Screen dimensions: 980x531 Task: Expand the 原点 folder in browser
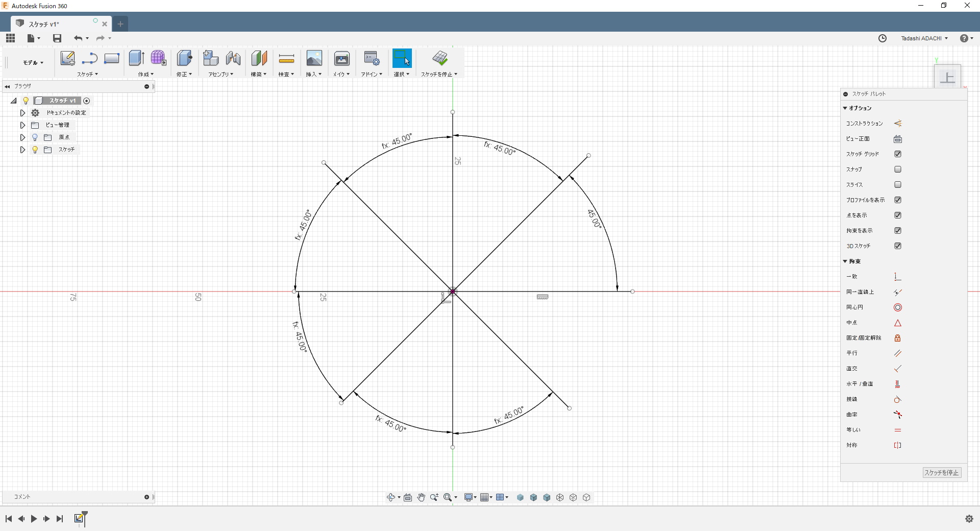coord(22,137)
